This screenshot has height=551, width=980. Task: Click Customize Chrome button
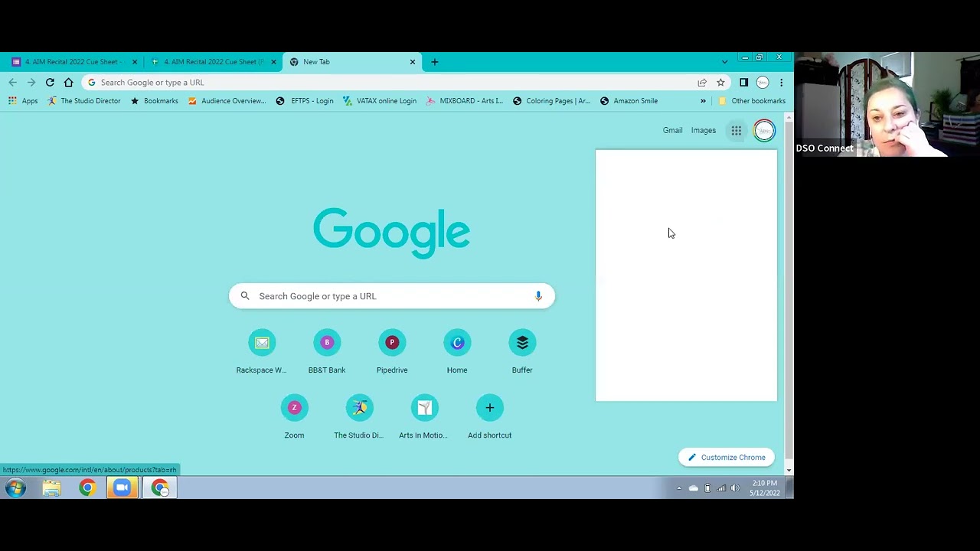click(x=727, y=458)
